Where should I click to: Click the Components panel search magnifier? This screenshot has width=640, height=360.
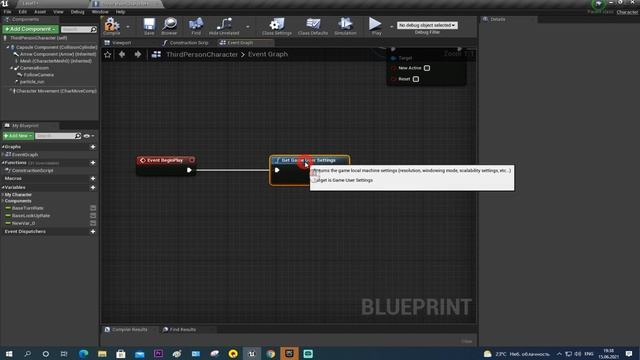[x=93, y=29]
